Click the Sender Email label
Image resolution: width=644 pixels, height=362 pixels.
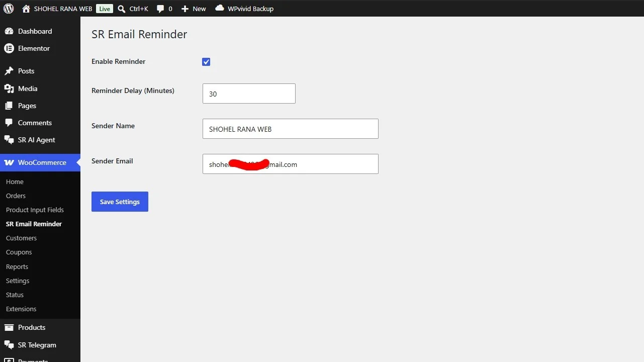tap(112, 161)
